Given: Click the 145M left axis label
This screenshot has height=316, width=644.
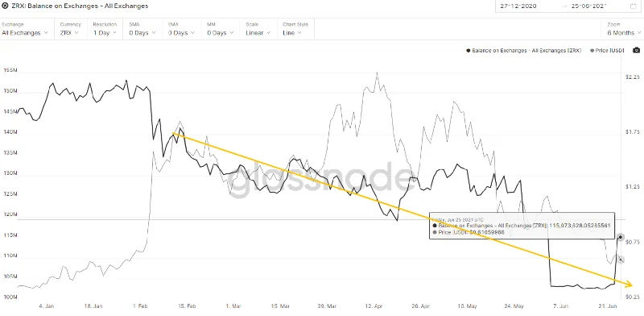Looking at the screenshot, I should tap(10, 111).
